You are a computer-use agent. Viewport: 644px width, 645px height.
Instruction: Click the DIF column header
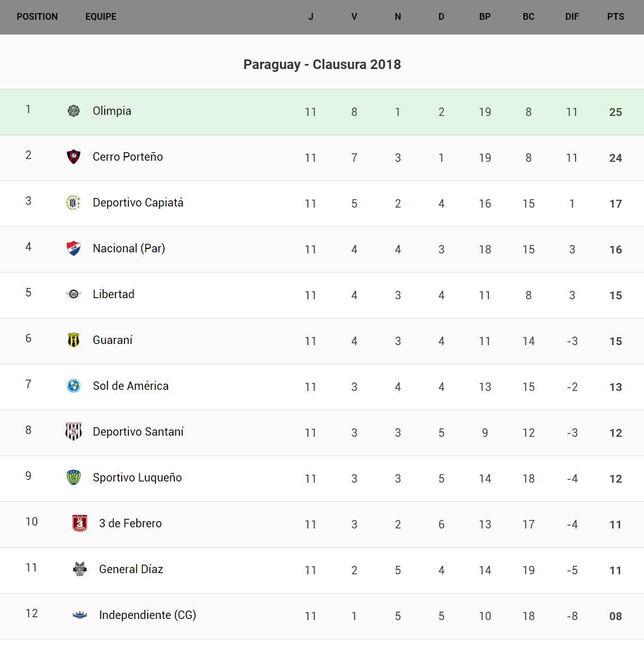(x=572, y=17)
